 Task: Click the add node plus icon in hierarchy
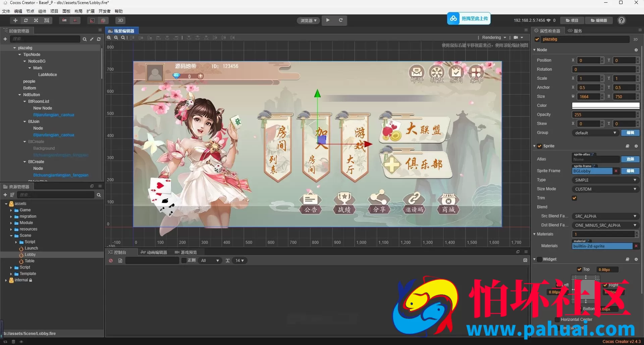5,39
